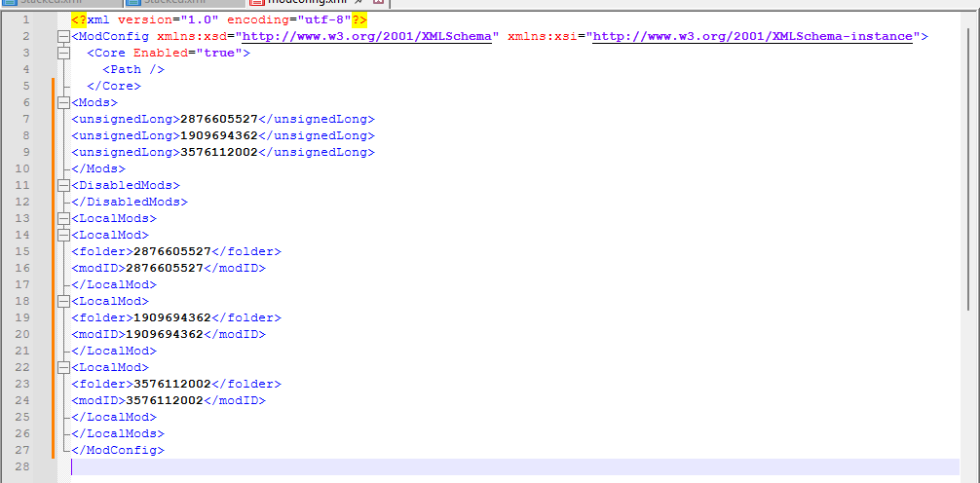Close the modconfig.xml tab with its red X
This screenshot has height=483, width=980.
(x=379, y=3)
